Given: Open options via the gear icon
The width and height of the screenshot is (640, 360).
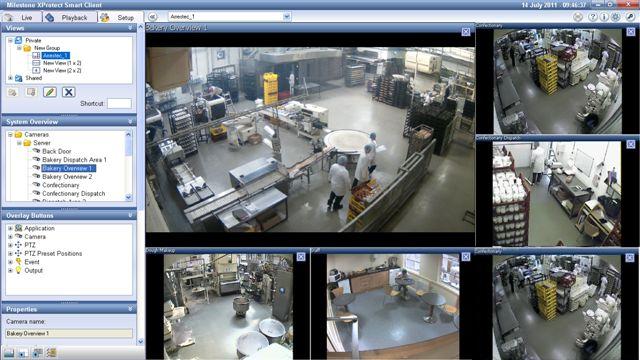Looking at the screenshot, I should point(615,17).
